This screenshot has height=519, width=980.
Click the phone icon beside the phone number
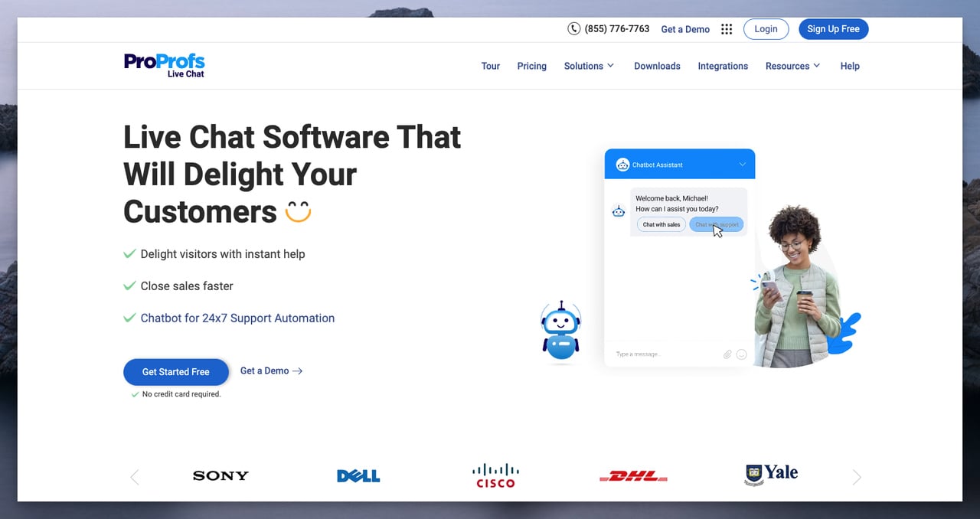tap(574, 28)
